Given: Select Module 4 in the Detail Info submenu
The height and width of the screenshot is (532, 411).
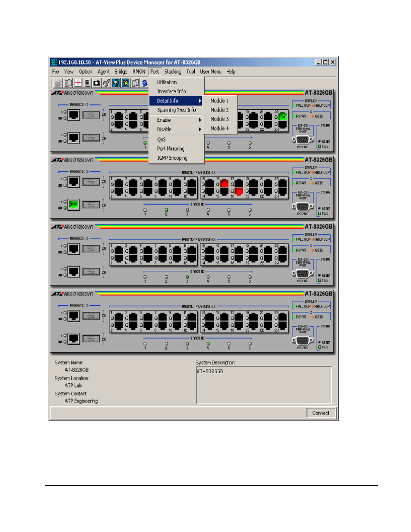Looking at the screenshot, I should pos(221,128).
